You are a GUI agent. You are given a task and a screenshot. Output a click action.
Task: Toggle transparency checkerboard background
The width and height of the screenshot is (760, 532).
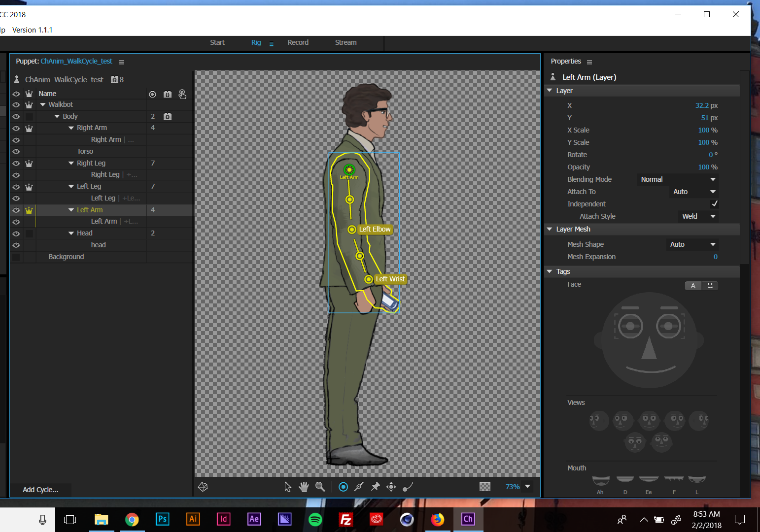point(485,487)
